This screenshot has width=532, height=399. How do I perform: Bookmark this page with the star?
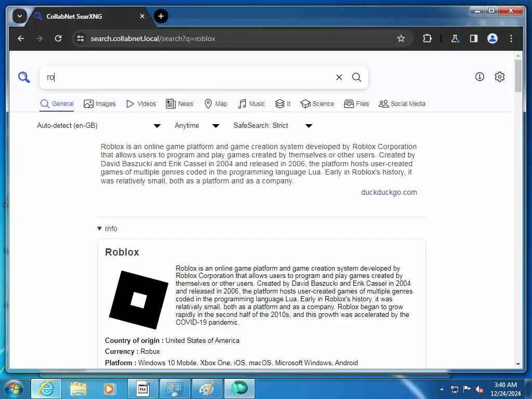pyautogui.click(x=401, y=38)
